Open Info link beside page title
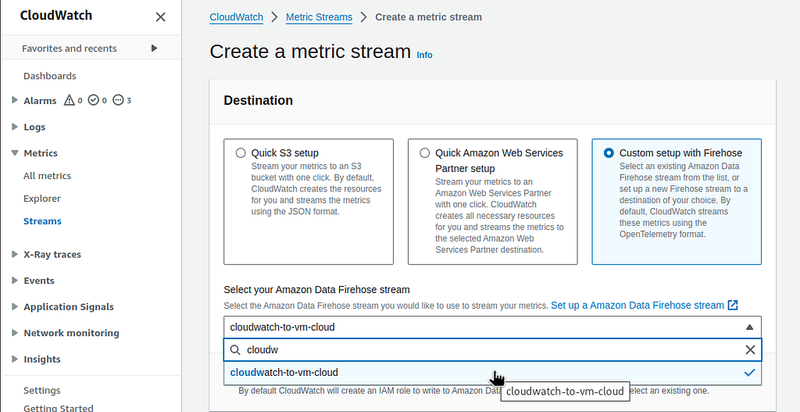Image resolution: width=800 pixels, height=412 pixels. pyautogui.click(x=424, y=55)
